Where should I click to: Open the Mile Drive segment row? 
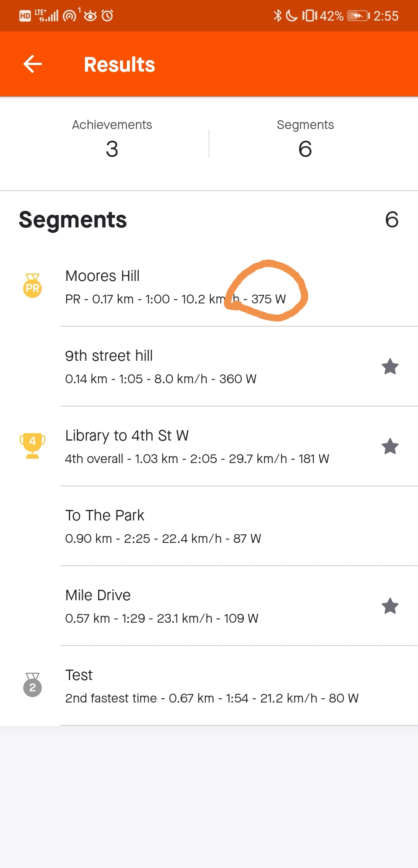pos(209,606)
